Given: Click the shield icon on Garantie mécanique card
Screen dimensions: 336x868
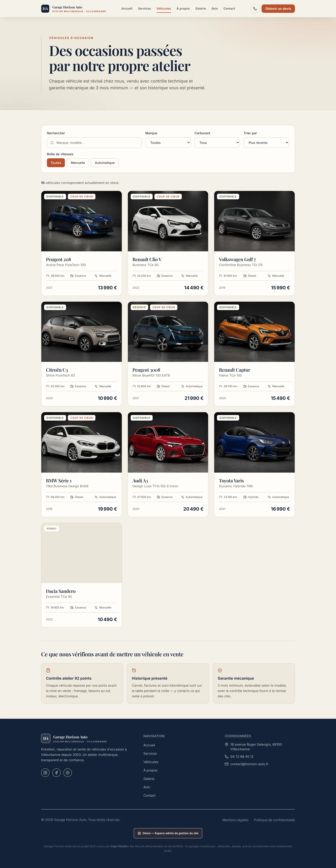Looking at the screenshot, I should (x=220, y=671).
